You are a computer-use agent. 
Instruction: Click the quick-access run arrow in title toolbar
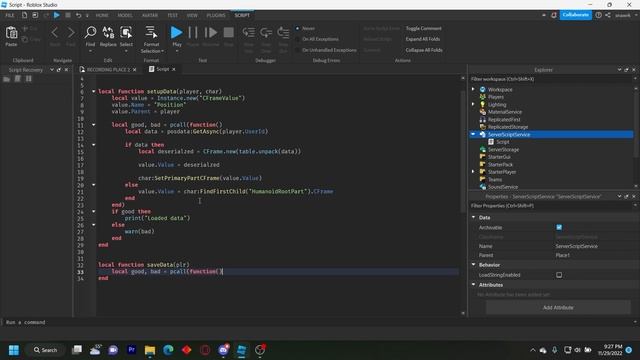[x=57, y=15]
